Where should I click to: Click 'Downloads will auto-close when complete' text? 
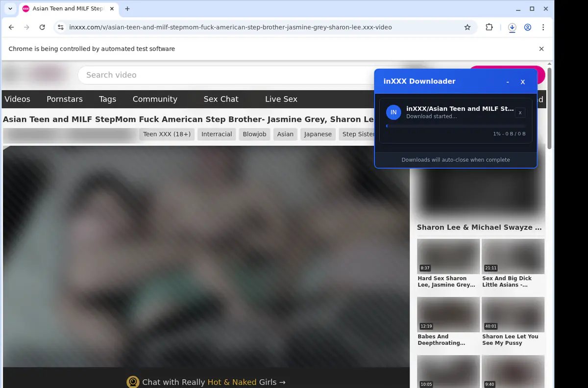click(x=456, y=160)
